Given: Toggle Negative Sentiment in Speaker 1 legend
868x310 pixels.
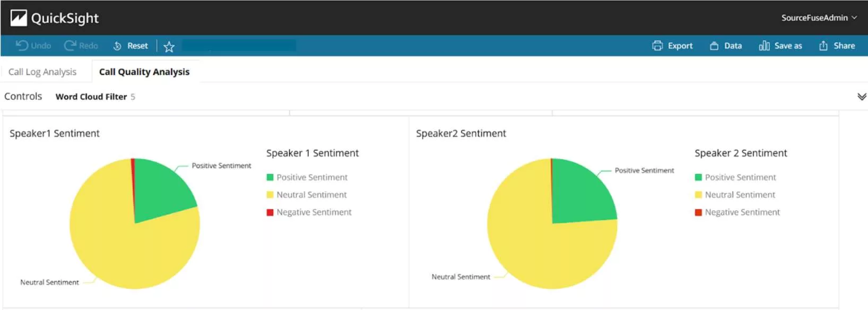Looking at the screenshot, I should pyautogui.click(x=309, y=212).
